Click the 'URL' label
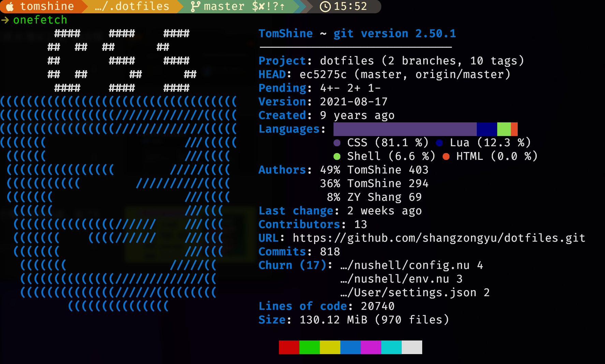 269,238
